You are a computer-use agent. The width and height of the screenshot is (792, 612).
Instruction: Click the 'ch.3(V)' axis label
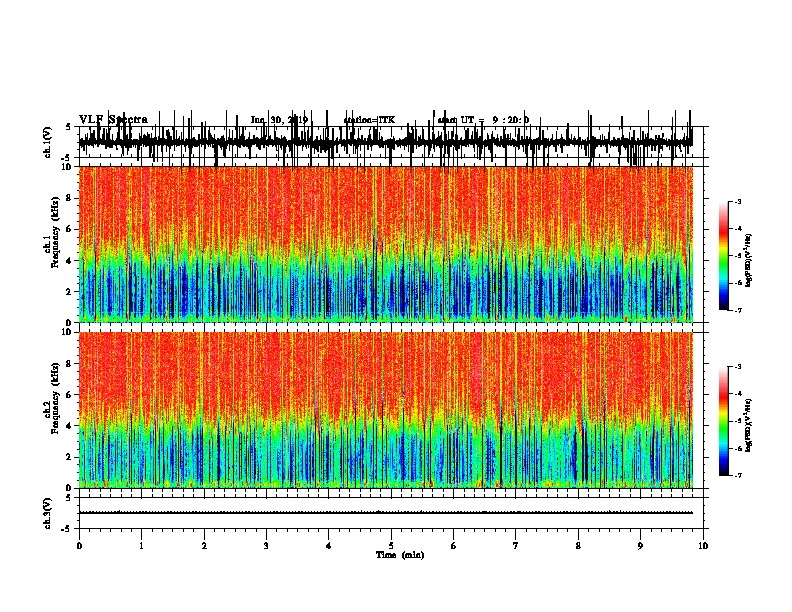48,513
